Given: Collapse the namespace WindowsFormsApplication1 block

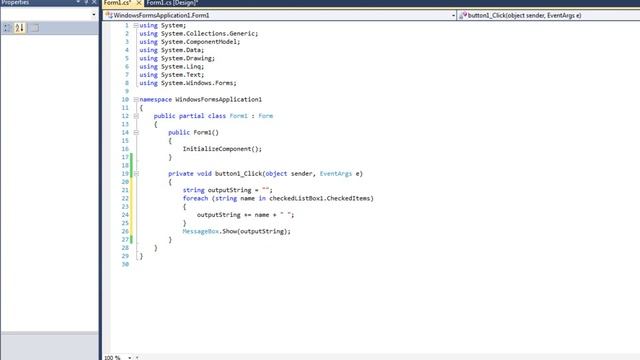Looking at the screenshot, I should coord(136,100).
